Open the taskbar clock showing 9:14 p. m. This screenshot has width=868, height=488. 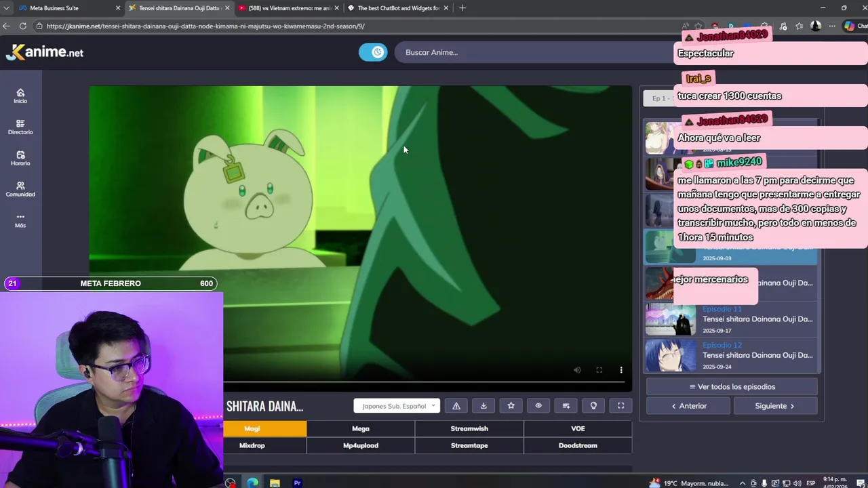[x=835, y=483]
